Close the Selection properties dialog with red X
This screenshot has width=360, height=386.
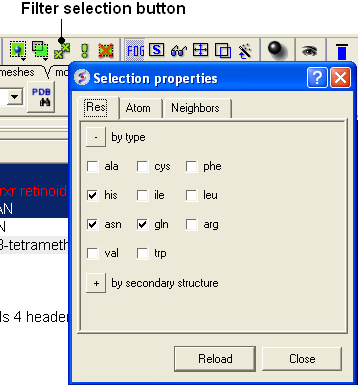(340, 78)
